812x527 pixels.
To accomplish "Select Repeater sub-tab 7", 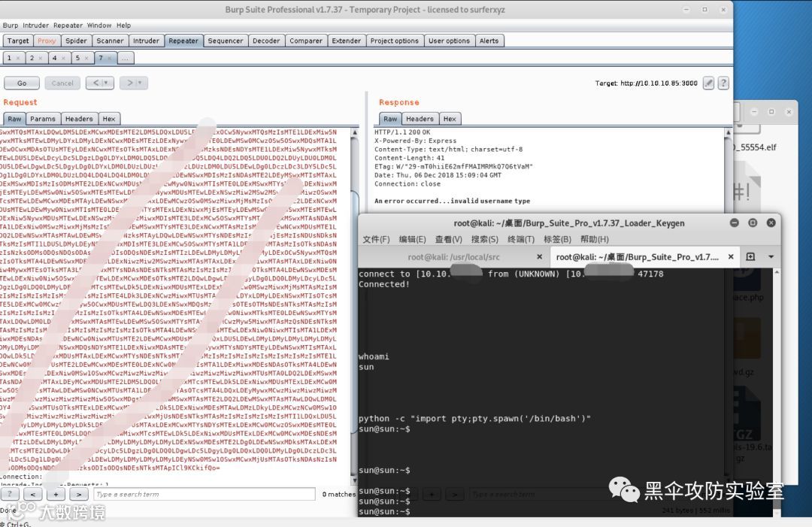I will (x=101, y=58).
